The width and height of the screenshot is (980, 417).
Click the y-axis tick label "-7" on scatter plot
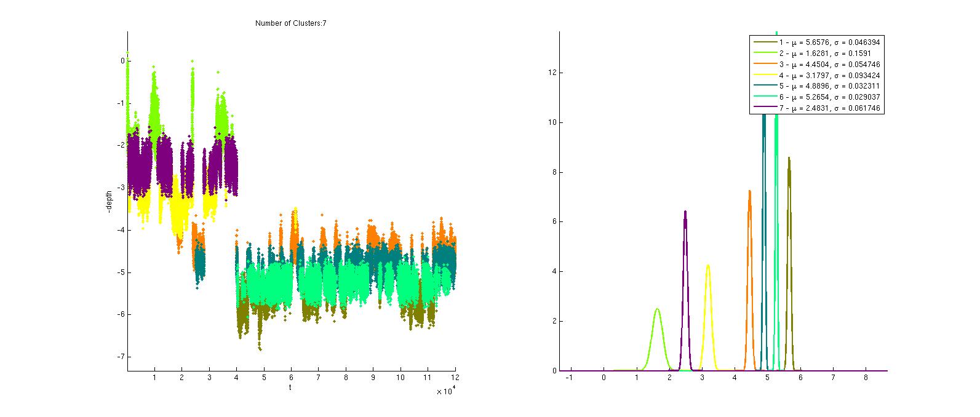tap(121, 357)
